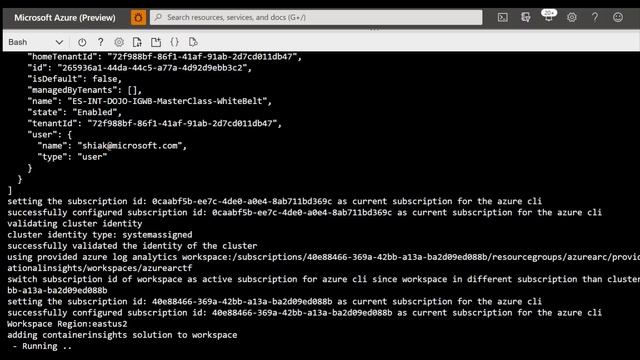Screen dimensions: 640x360
Task: Click the "isDefault": false line
Action: point(74,79)
